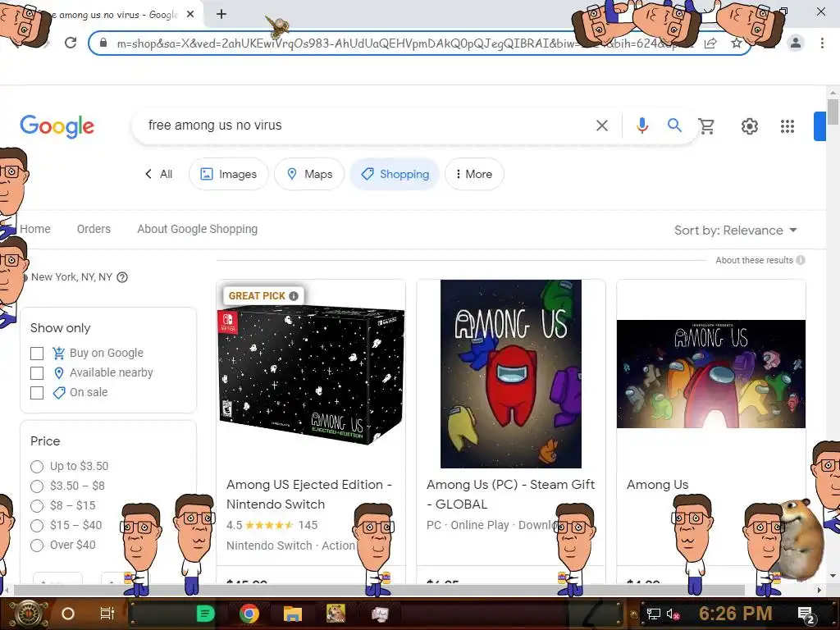This screenshot has height=630, width=840.
Task: Close the current Google search tab
Action: [x=190, y=15]
